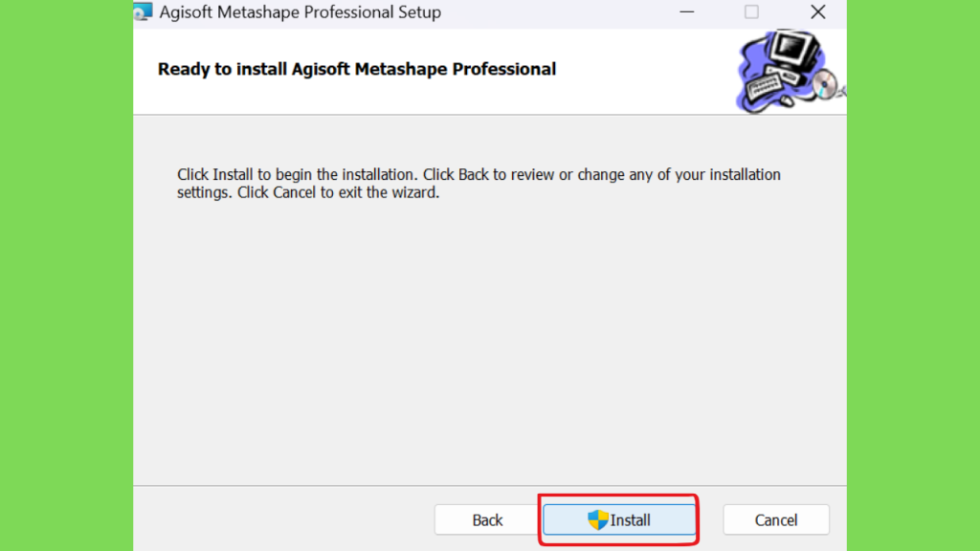Image resolution: width=980 pixels, height=551 pixels.
Task: Click the "Agisoft Metashape Professional Setup" window title
Action: click(300, 11)
